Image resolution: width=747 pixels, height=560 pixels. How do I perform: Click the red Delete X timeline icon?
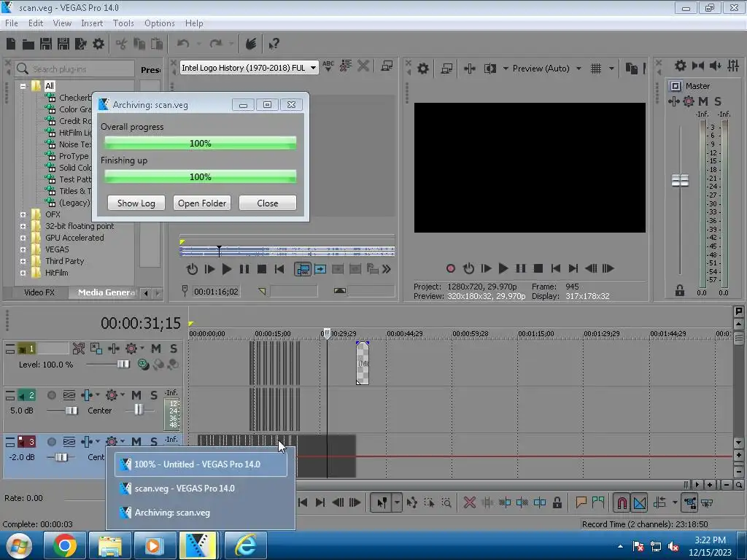point(469,502)
